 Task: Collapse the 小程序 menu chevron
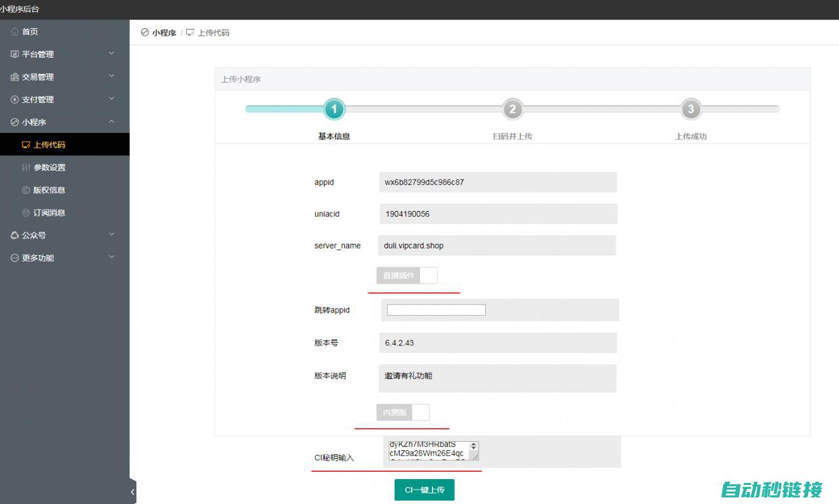(111, 121)
